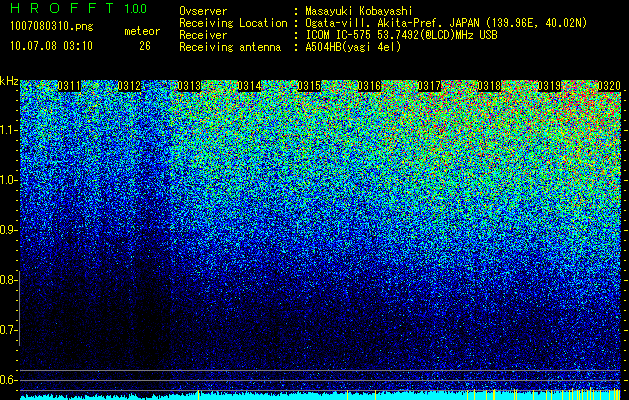Click the 0.8 frequency axis label
Image resolution: width=629 pixels, height=400 pixels.
[8, 280]
